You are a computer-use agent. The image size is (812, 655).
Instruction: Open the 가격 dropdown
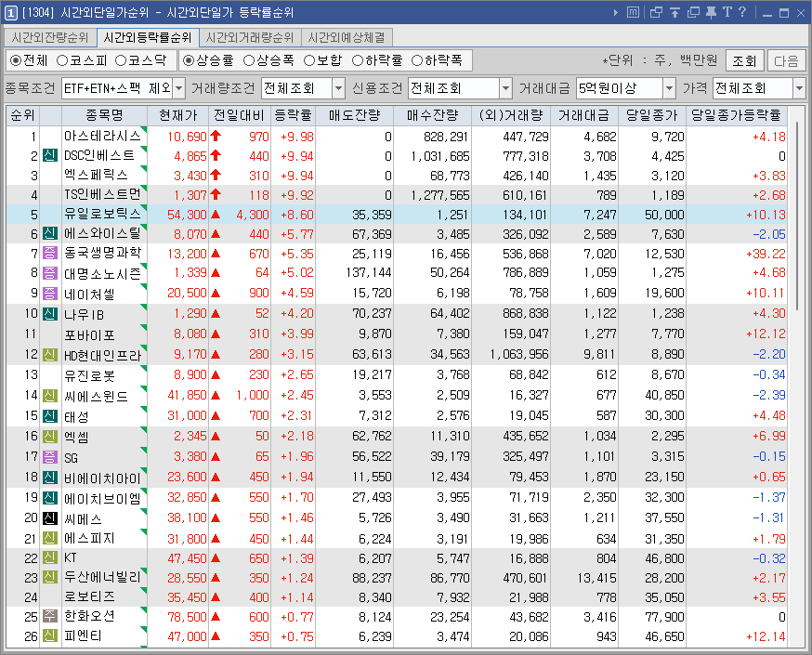[799, 88]
